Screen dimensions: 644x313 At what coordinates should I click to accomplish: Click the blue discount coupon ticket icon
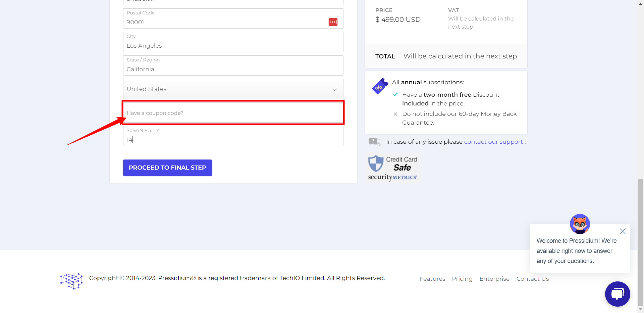tap(379, 86)
